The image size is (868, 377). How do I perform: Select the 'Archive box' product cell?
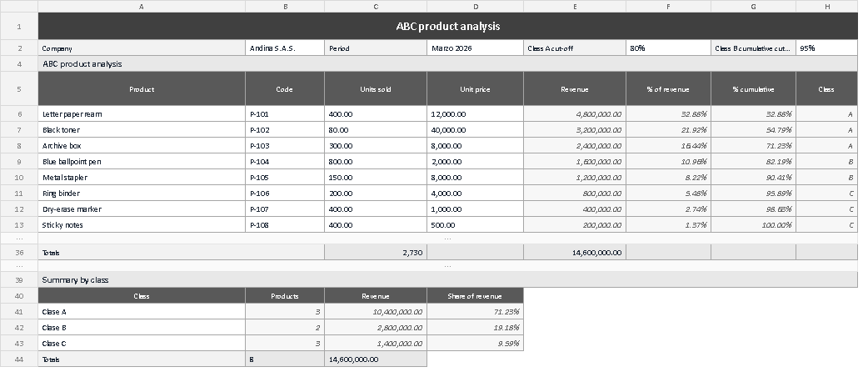click(x=142, y=146)
